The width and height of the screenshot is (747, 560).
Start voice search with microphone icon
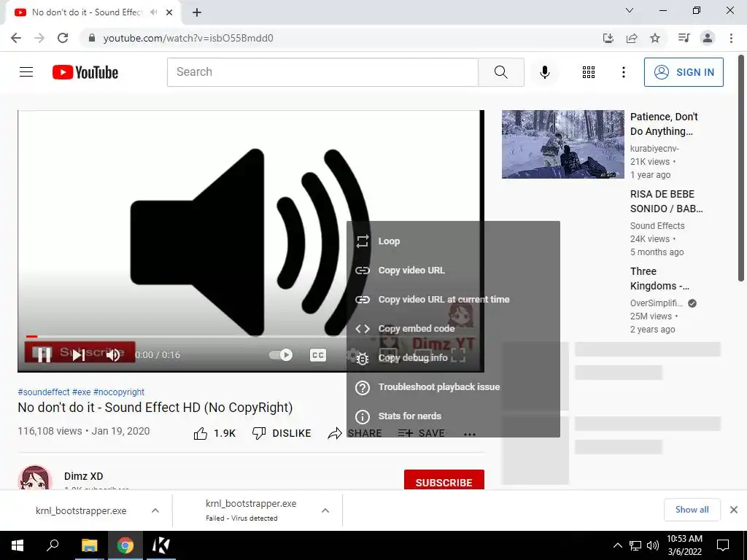pos(544,72)
